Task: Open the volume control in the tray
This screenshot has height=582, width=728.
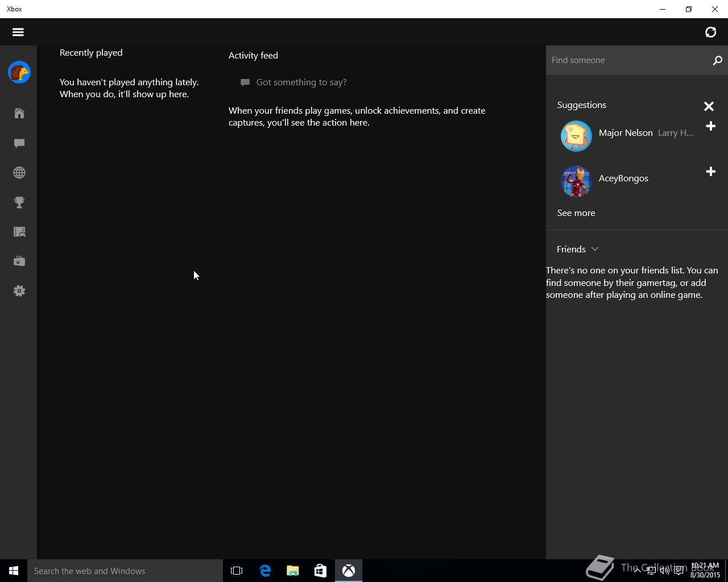Action: pos(665,571)
